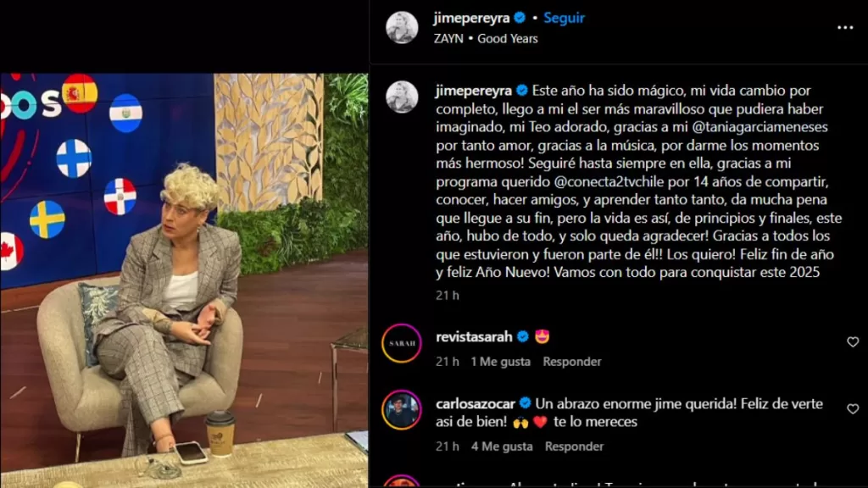Open carlosazocar profile avatar
This screenshot has width=868, height=488.
pos(401,411)
